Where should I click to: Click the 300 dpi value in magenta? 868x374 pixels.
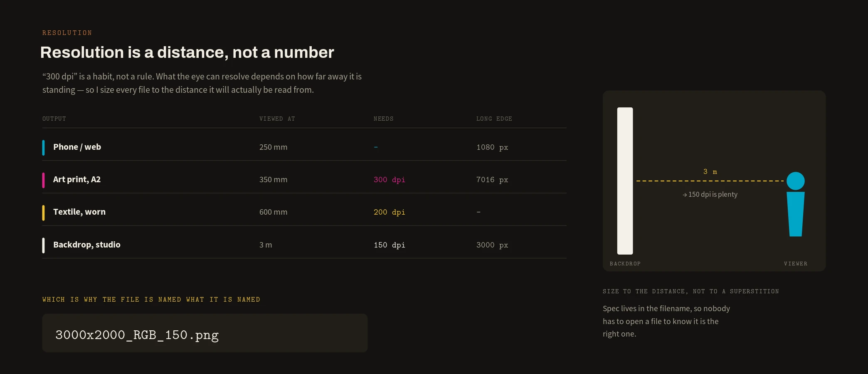390,180
